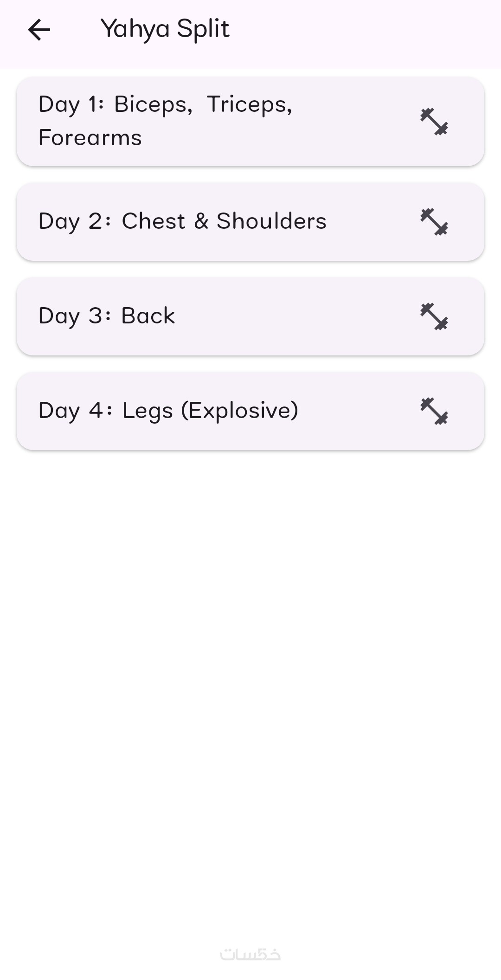
Task: Tap the Yahya Split page title
Action: click(165, 30)
